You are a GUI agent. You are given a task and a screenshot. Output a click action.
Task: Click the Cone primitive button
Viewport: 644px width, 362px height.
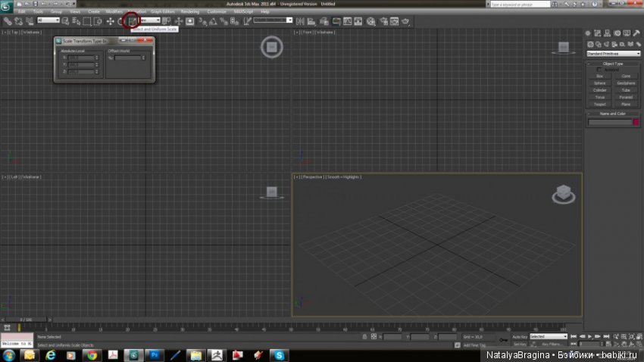click(626, 76)
